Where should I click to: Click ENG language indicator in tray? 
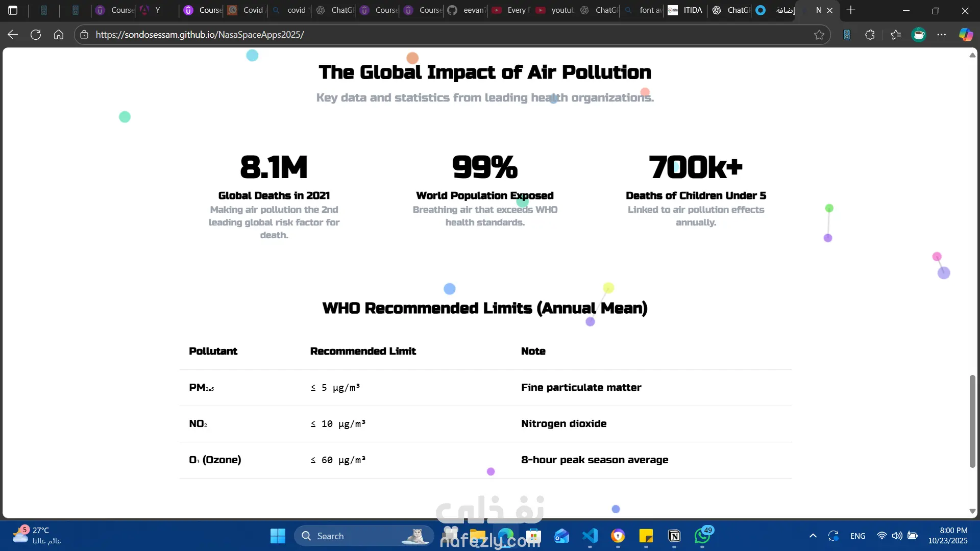[857, 536]
